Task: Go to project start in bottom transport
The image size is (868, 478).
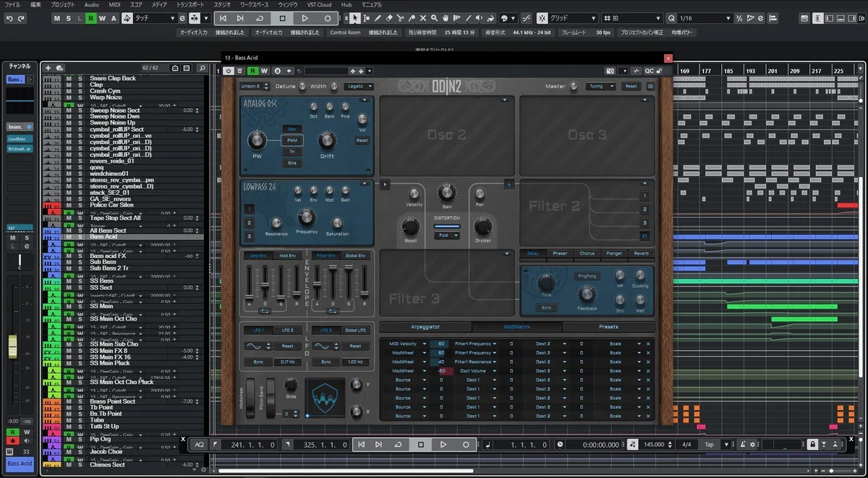Action: [x=361, y=445]
